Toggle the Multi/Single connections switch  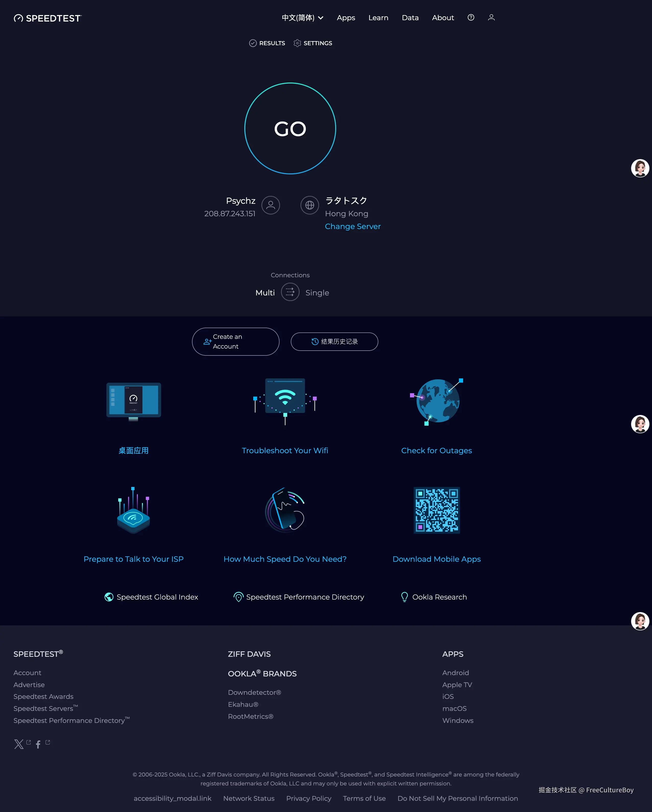pos(290,292)
